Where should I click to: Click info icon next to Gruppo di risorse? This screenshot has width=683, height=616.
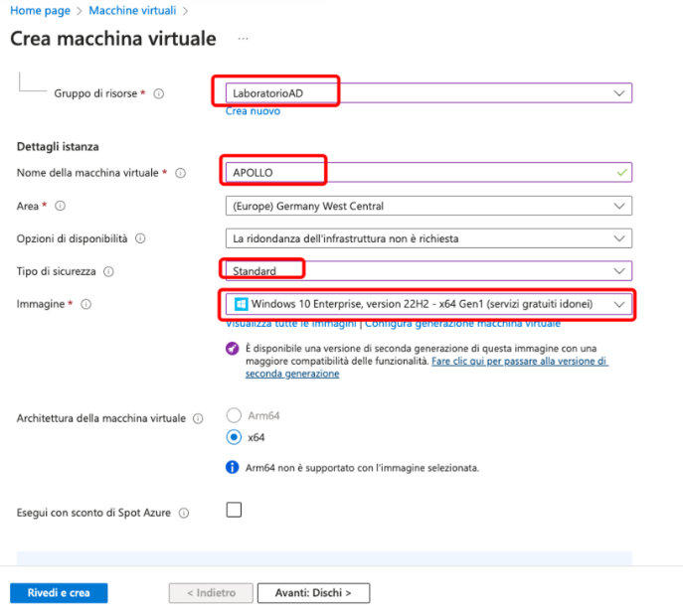pos(159,93)
